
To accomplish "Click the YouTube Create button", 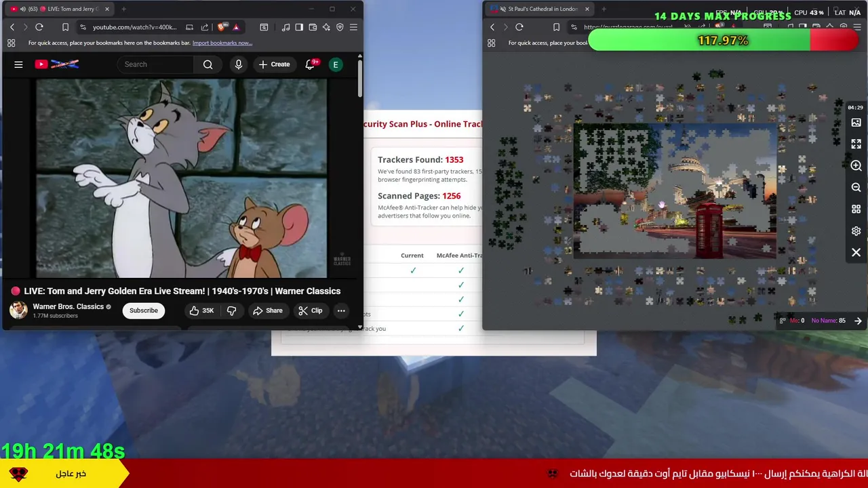I will (274, 64).
